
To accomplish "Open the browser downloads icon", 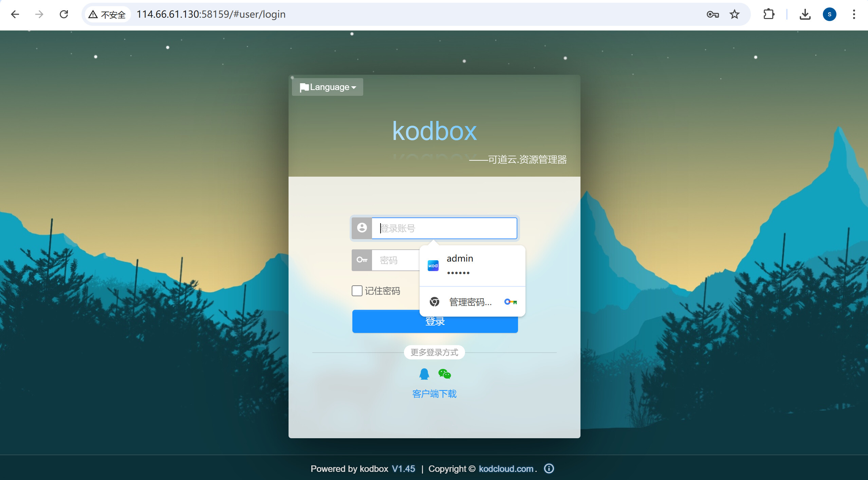I will coord(805,14).
